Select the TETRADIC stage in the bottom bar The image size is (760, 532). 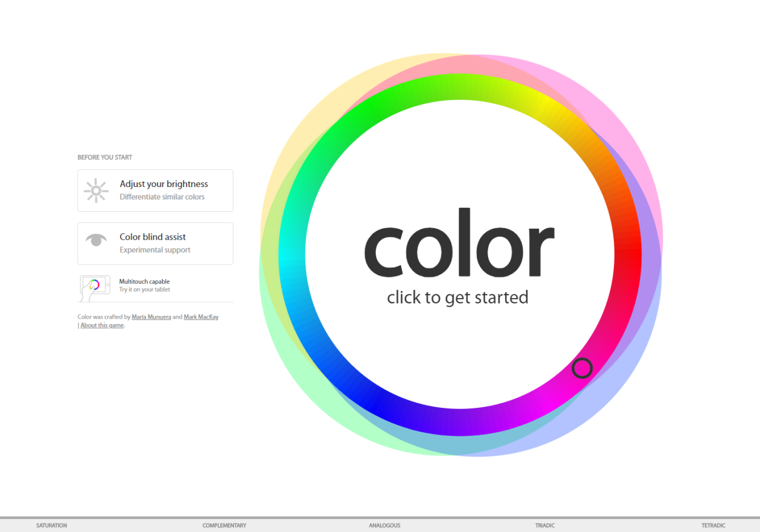pyautogui.click(x=714, y=525)
